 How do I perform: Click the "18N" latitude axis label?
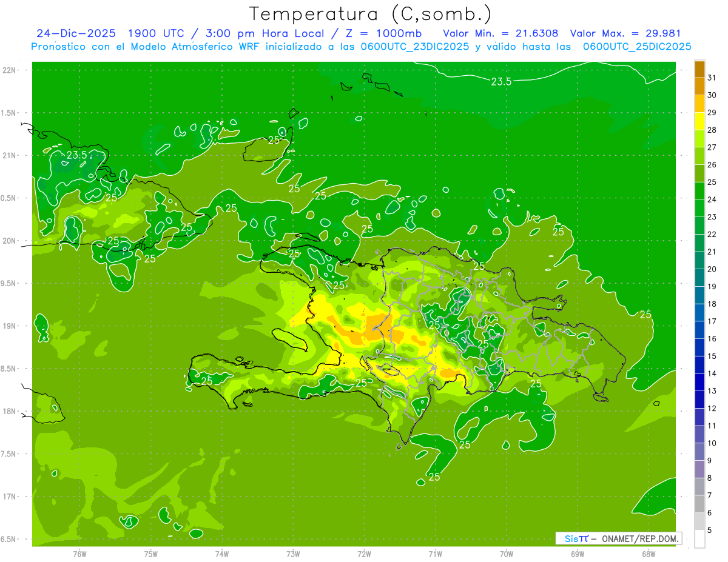point(10,411)
